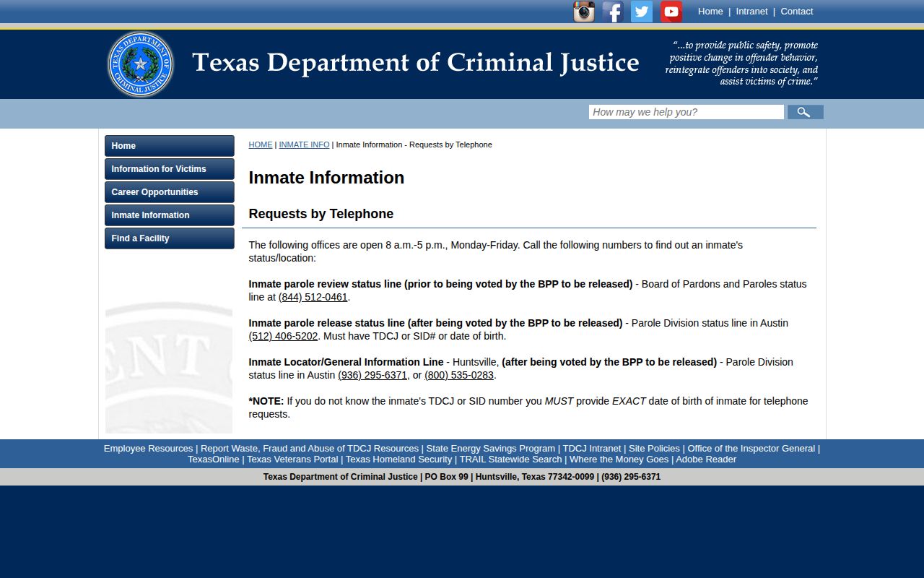Click toll-free number (800) 535-0283
The height and width of the screenshot is (578, 924).
click(x=459, y=375)
